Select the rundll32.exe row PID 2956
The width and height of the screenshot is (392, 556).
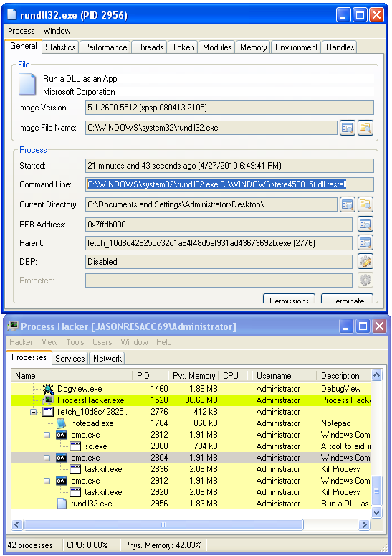click(x=191, y=504)
